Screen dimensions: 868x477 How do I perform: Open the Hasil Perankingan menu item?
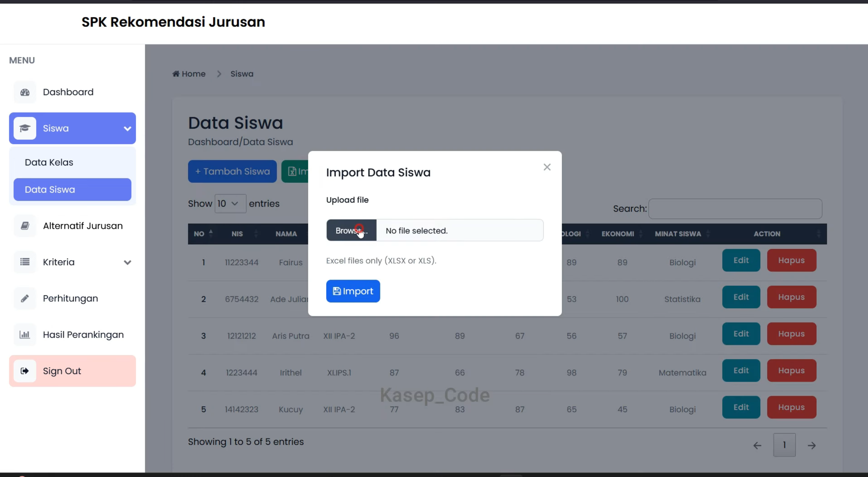[x=72, y=335]
